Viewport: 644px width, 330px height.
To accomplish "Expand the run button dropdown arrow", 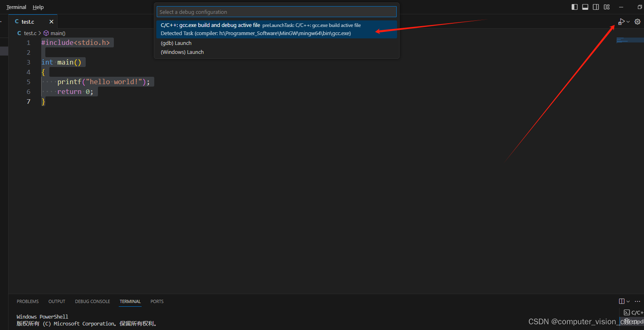I will [x=628, y=22].
